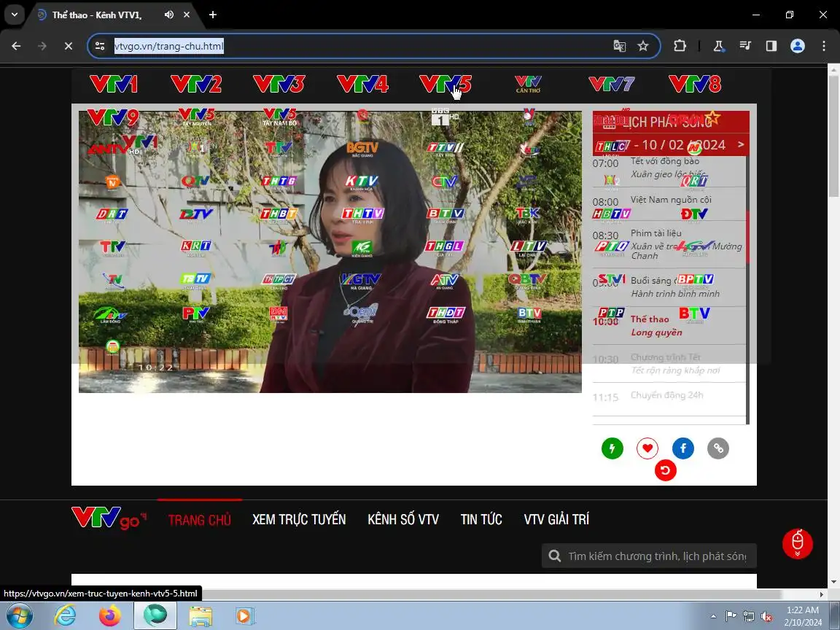840x630 pixels.
Task: Select the VTV3 channel logo
Action: click(x=279, y=84)
